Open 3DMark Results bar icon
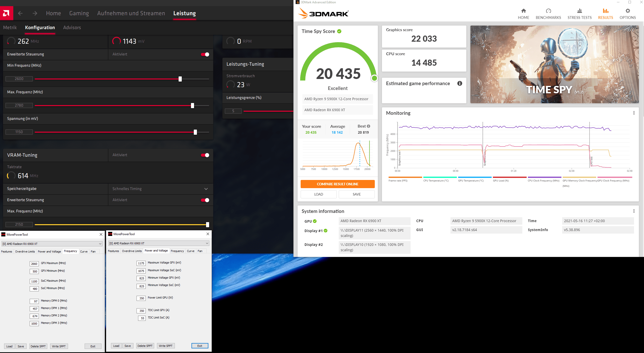This screenshot has height=353, width=644. pos(605,11)
